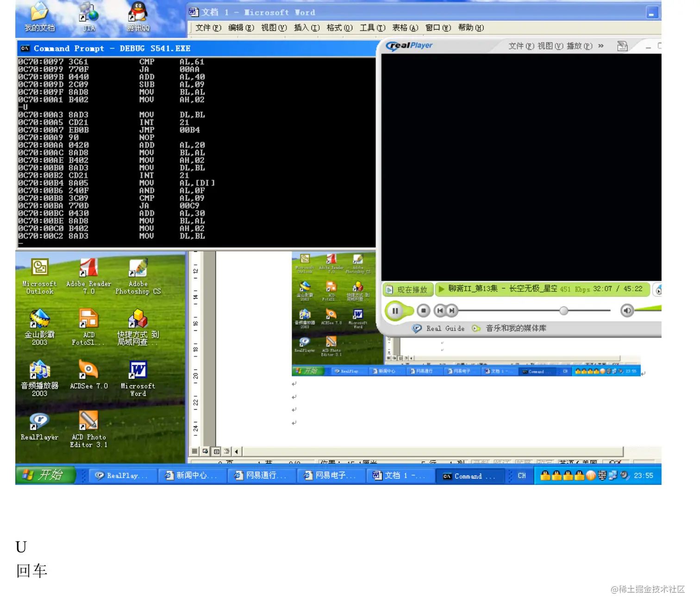Open Word 格式(O) menu

(x=340, y=28)
